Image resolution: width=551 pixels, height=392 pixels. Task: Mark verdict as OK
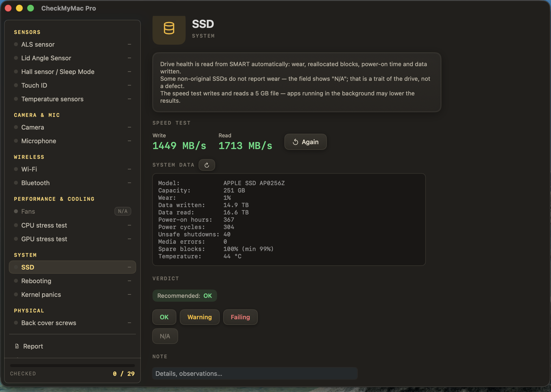point(164,317)
